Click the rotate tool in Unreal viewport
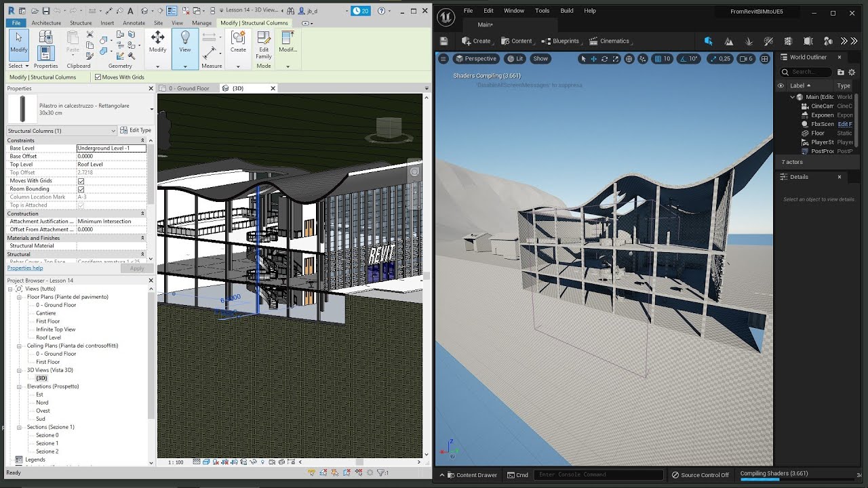Image resolution: width=868 pixels, height=488 pixels. 605,59
